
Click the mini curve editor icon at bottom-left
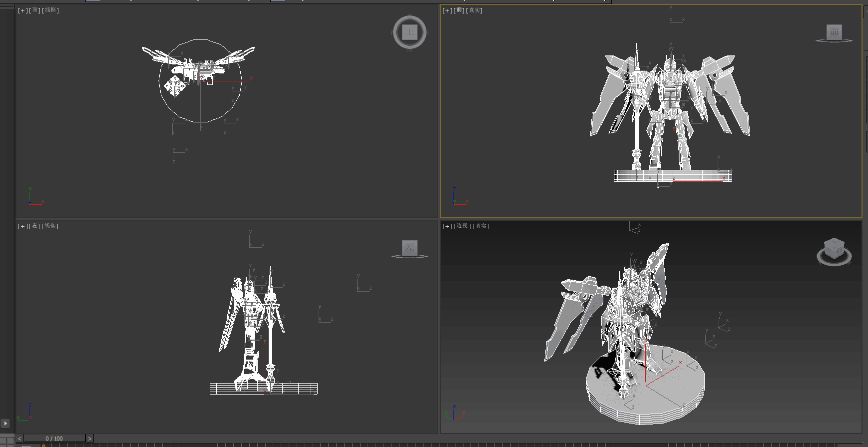[x=7, y=441]
